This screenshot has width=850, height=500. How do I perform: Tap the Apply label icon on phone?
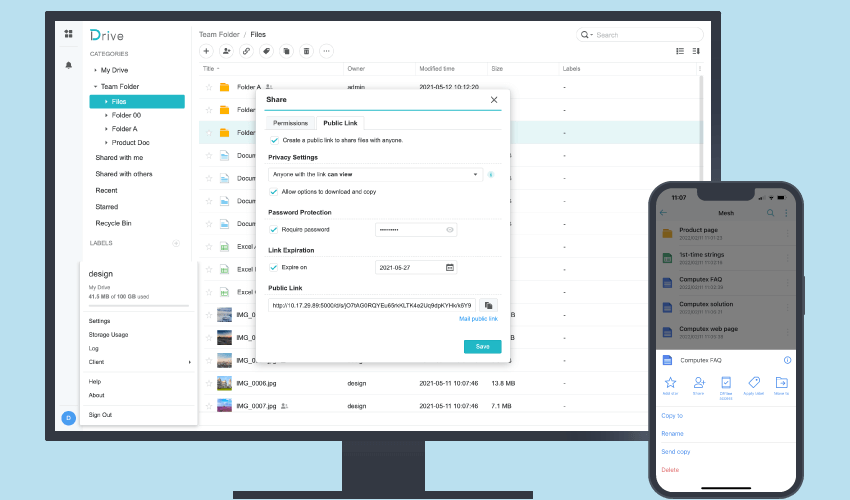pyautogui.click(x=754, y=384)
